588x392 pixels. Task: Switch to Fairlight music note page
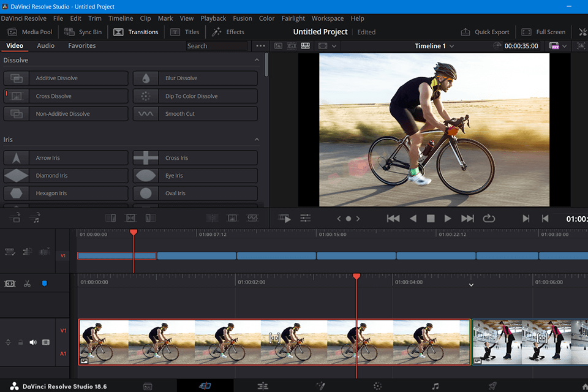click(435, 386)
